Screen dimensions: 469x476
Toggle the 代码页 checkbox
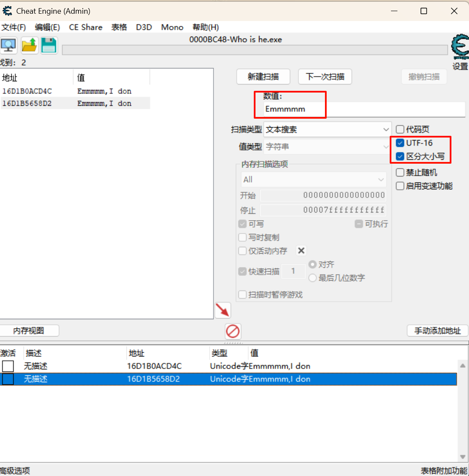400,129
